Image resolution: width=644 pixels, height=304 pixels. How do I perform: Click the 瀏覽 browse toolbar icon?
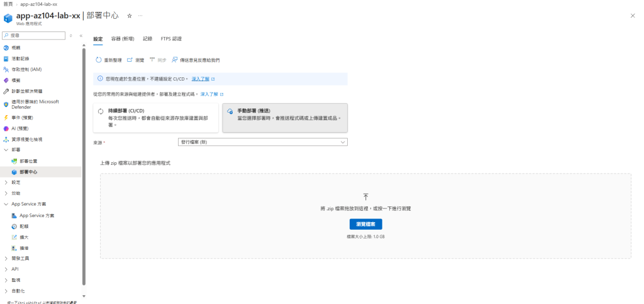tap(130, 60)
